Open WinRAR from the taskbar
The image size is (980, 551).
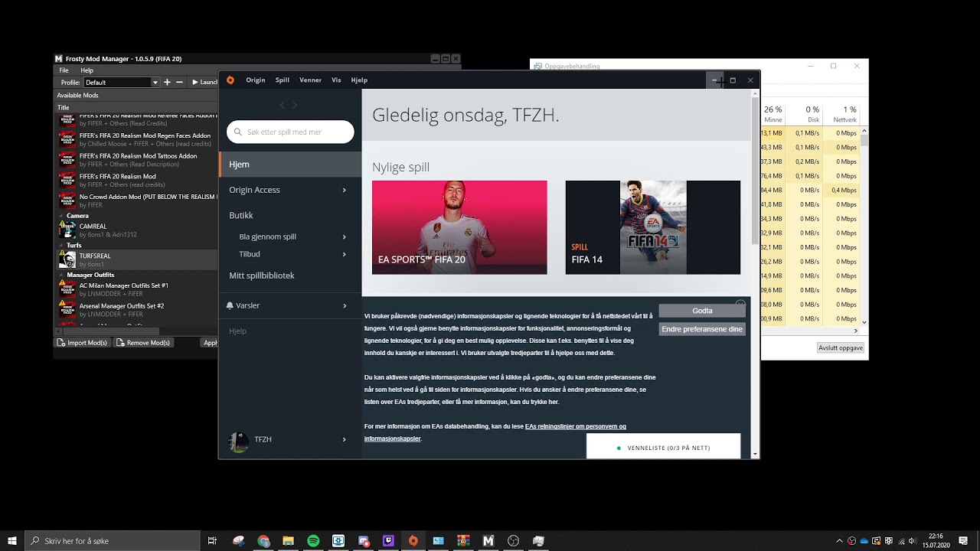coord(463,541)
